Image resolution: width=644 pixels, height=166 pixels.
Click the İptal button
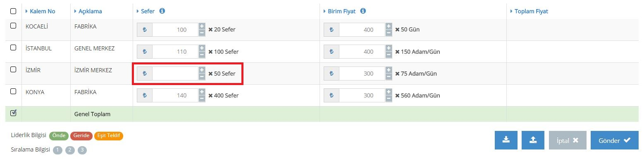[568, 140]
